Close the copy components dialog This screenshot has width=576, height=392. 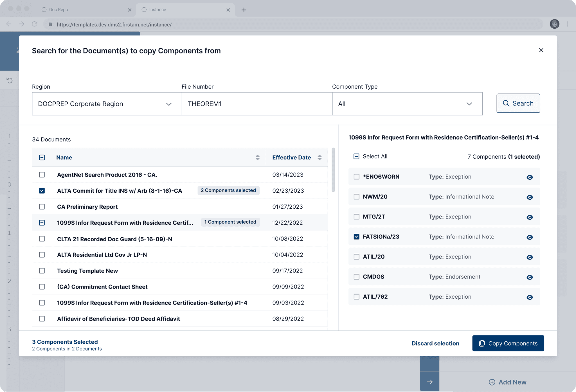pyautogui.click(x=541, y=50)
